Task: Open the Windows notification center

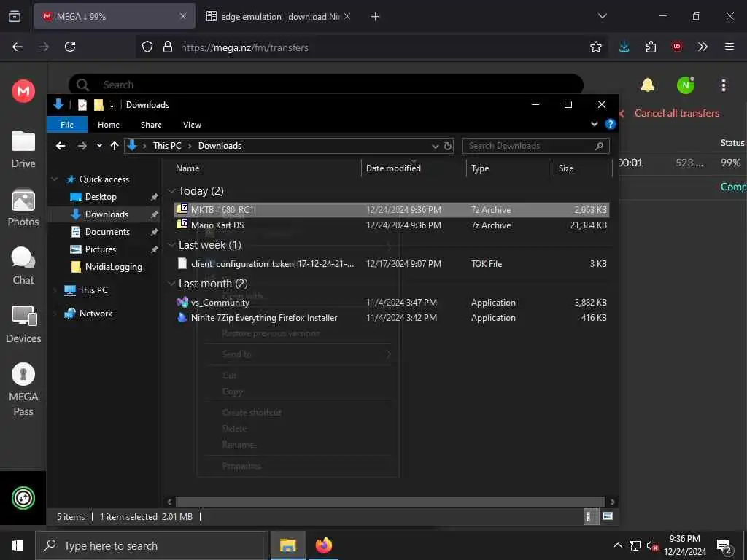Action: (724, 545)
